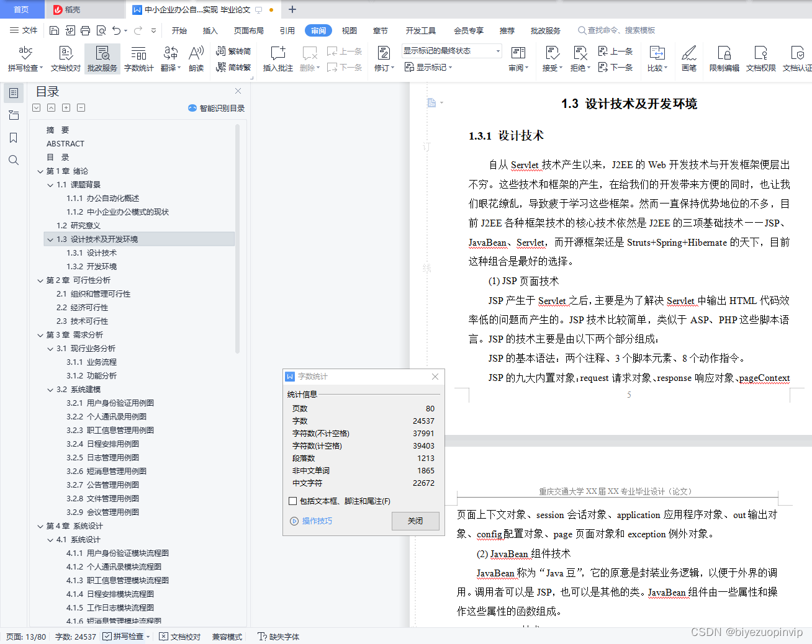The height and width of the screenshot is (644, 812).
Task: Open 批改服务 ribbon tool
Action: tap(102, 59)
